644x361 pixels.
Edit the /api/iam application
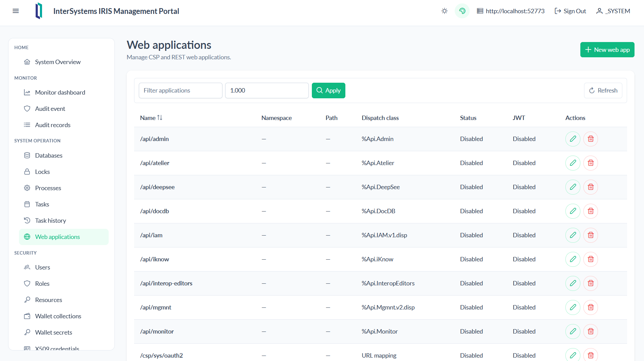(x=573, y=235)
